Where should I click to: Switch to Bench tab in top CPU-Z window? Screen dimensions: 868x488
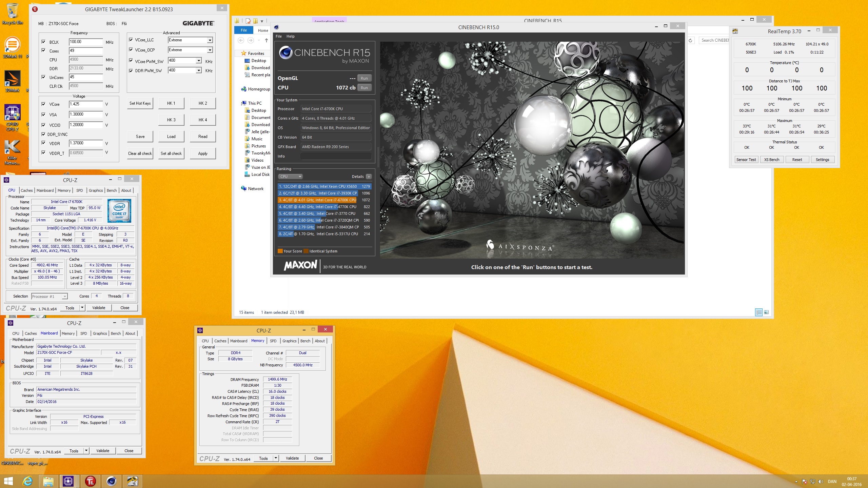(x=112, y=190)
